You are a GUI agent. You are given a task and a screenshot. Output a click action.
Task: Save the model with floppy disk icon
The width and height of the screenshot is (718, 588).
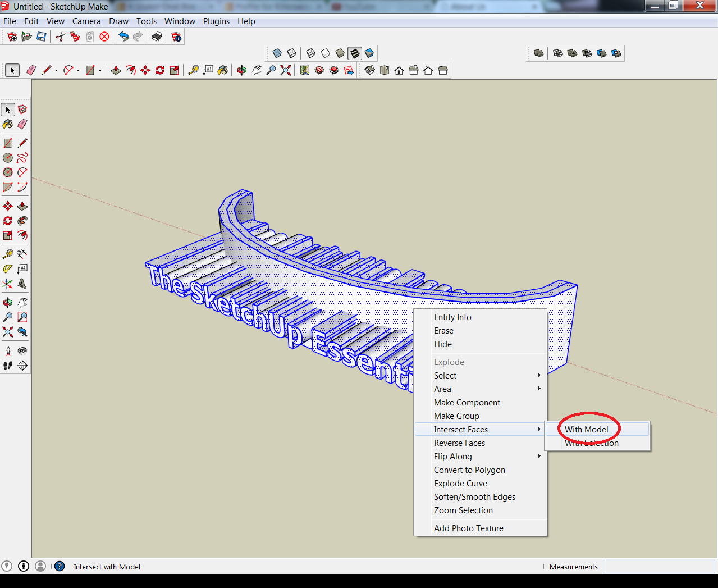(x=42, y=37)
